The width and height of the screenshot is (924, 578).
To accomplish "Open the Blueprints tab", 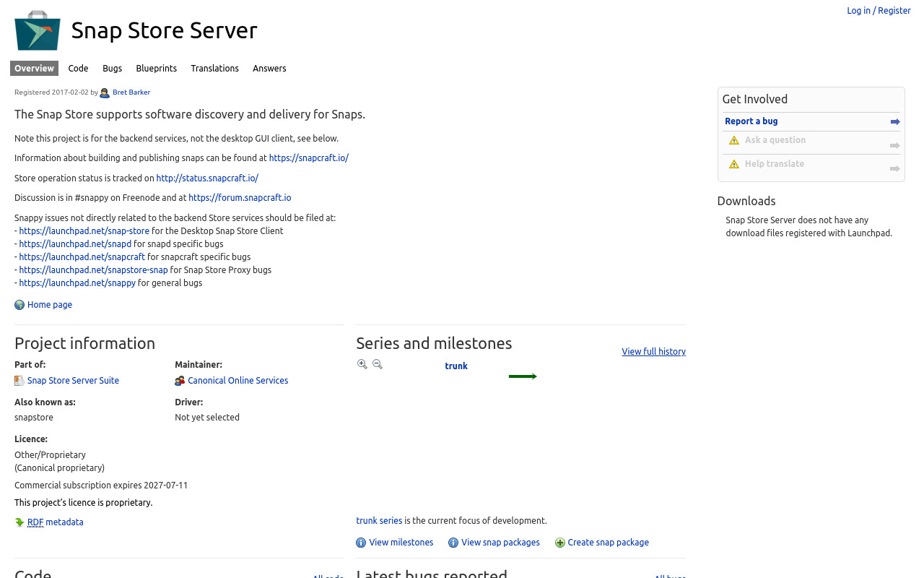I will (x=156, y=69).
